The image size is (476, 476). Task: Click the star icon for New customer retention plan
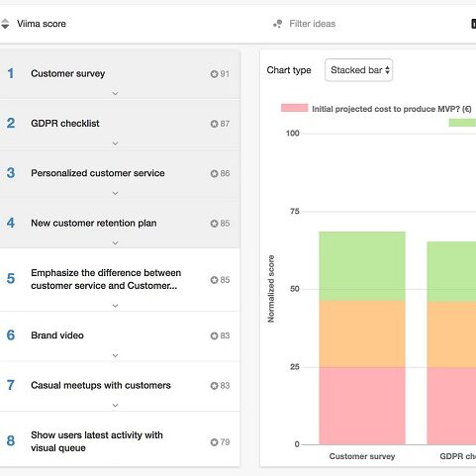(214, 224)
